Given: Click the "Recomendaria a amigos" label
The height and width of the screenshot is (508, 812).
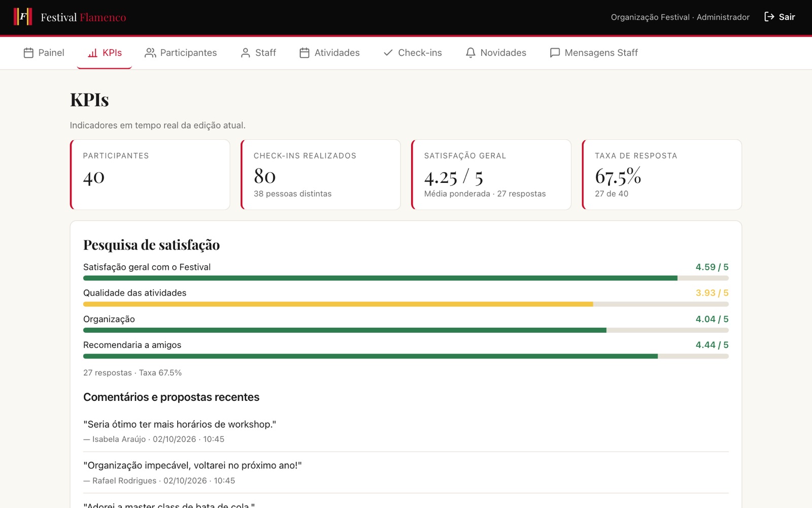Looking at the screenshot, I should pos(132,345).
